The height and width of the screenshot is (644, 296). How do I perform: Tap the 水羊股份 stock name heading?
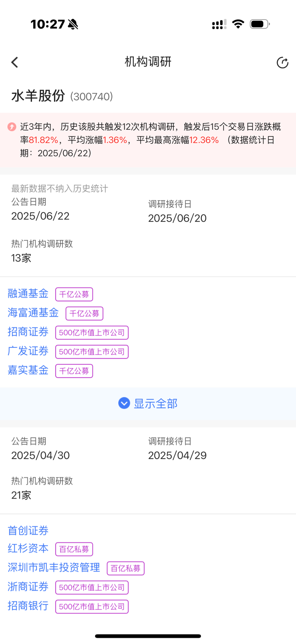pos(38,96)
